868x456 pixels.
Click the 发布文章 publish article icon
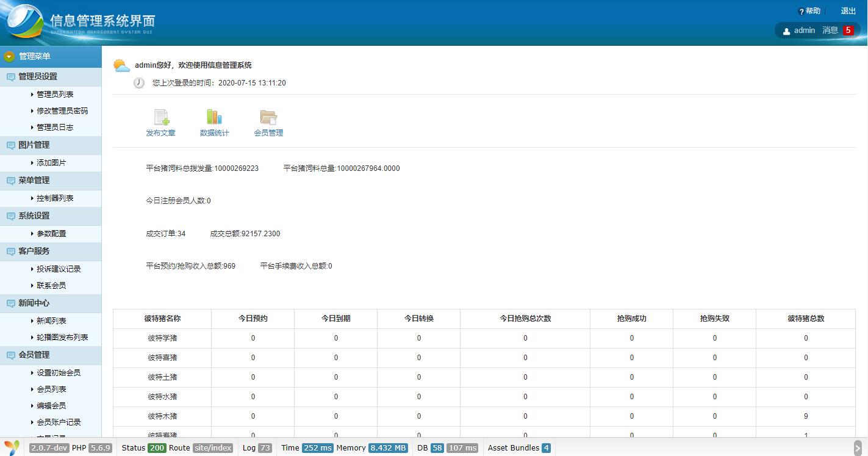click(161, 117)
